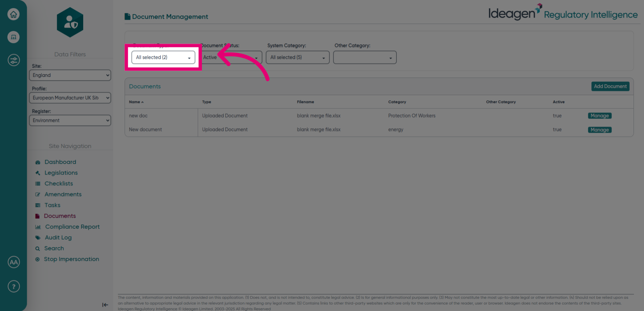Click the Checklists list icon
The width and height of the screenshot is (644, 311).
[38, 184]
